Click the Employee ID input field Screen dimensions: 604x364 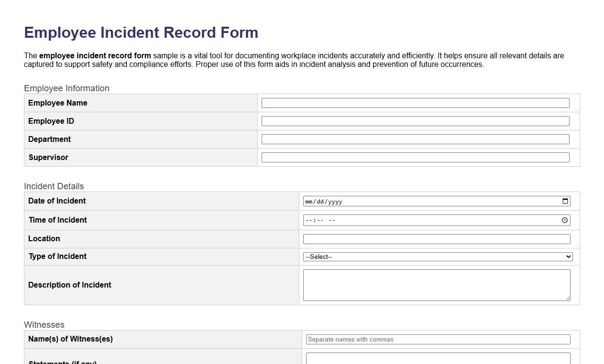pyautogui.click(x=415, y=121)
